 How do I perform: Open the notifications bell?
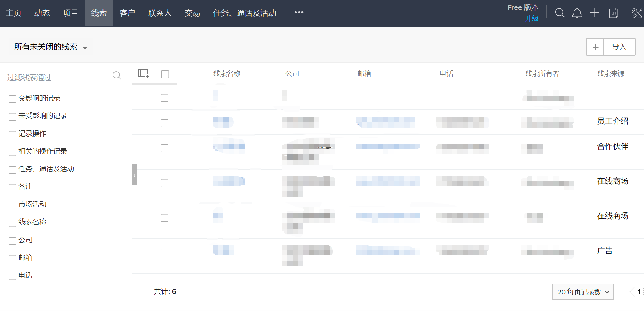click(x=577, y=13)
